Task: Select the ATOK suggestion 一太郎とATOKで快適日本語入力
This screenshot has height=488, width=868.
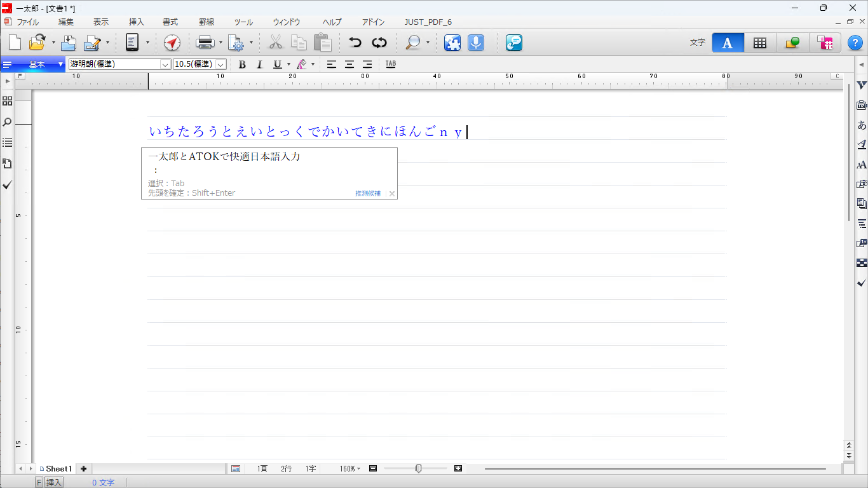Action: coord(224,156)
